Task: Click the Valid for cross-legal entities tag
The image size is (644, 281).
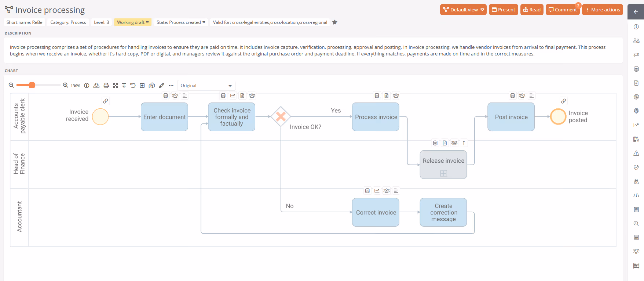Action: [x=270, y=22]
